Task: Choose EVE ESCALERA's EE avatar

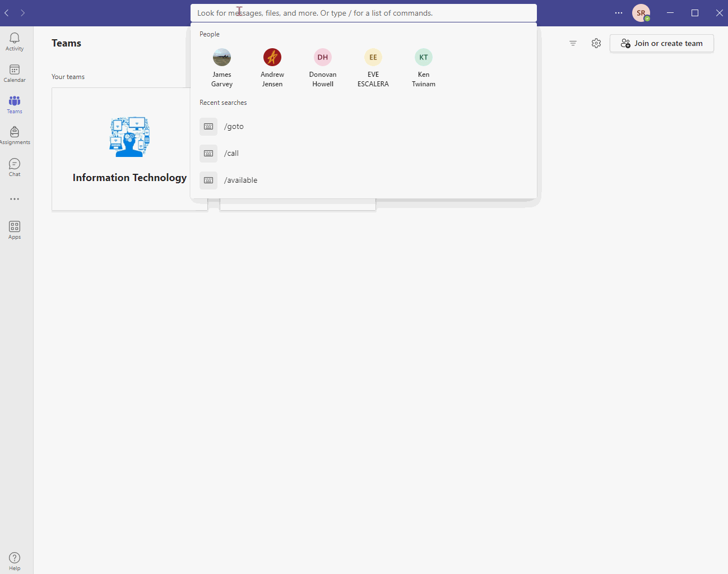Action: pos(373,57)
